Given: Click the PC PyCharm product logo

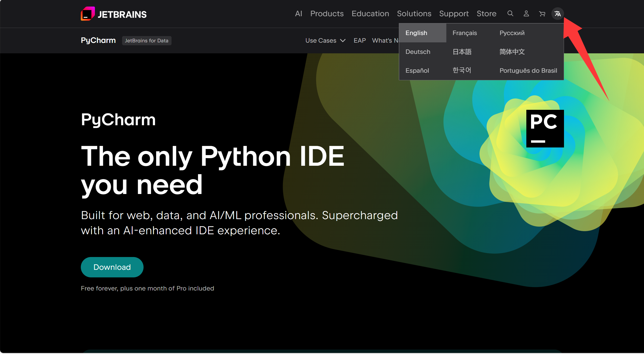Looking at the screenshot, I should click(x=545, y=128).
